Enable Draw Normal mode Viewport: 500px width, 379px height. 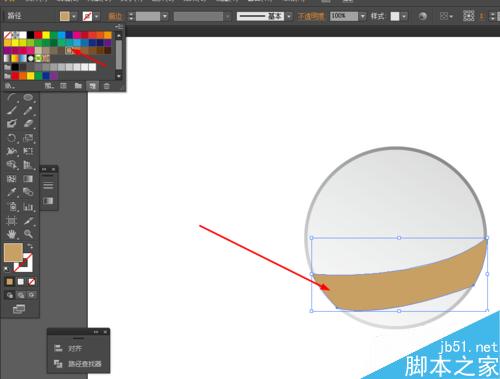click(x=10, y=295)
